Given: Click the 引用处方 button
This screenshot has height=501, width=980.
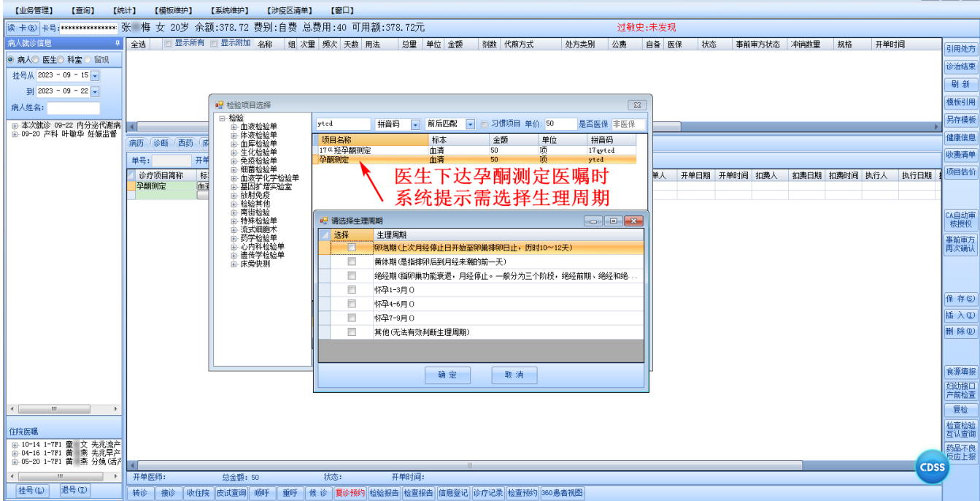Looking at the screenshot, I should (960, 49).
